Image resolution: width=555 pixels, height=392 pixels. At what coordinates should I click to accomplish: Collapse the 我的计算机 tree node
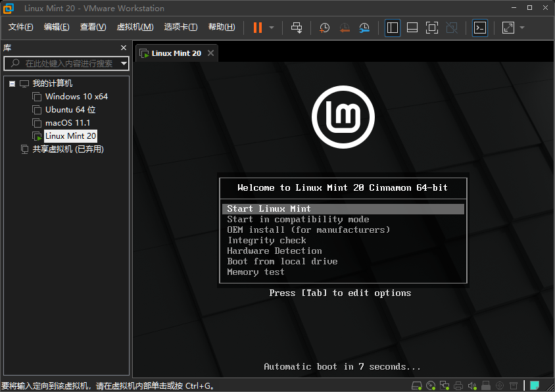[12, 84]
